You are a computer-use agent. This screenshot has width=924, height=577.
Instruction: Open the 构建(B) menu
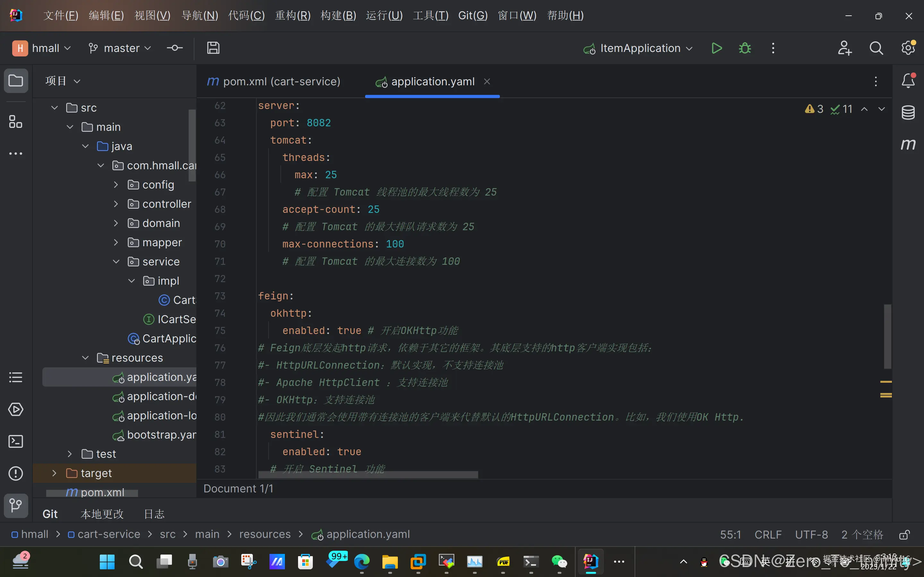click(x=338, y=16)
